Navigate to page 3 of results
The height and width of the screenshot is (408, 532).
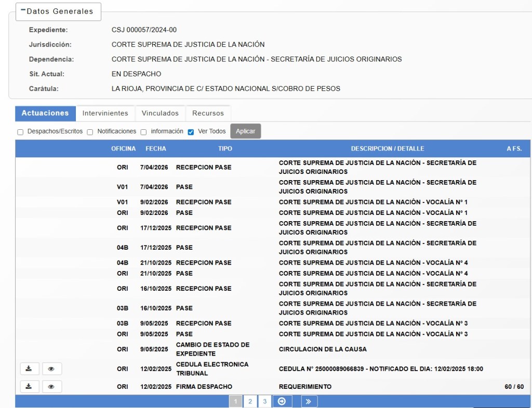point(264,401)
